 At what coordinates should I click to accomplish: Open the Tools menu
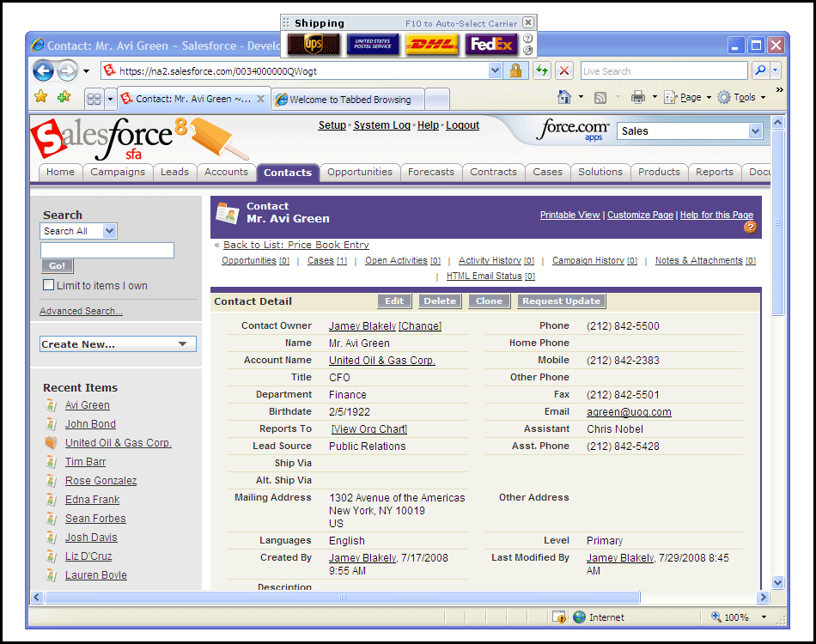click(742, 97)
